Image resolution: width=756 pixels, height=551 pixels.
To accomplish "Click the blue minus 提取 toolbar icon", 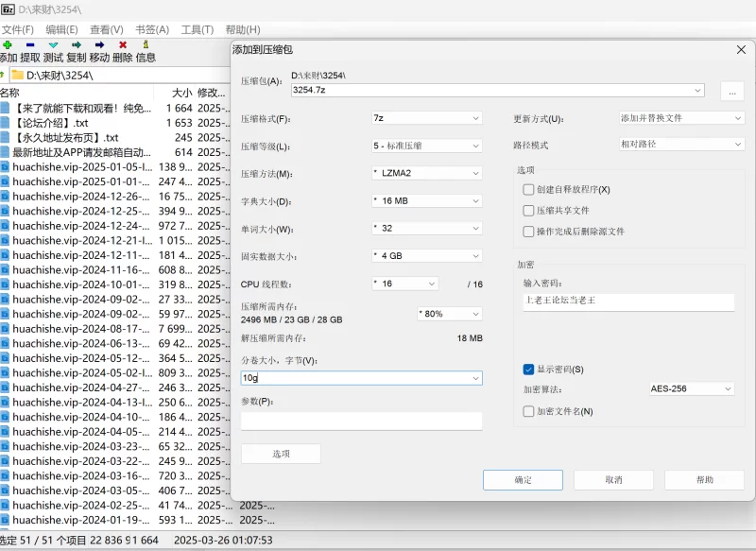I will click(30, 44).
